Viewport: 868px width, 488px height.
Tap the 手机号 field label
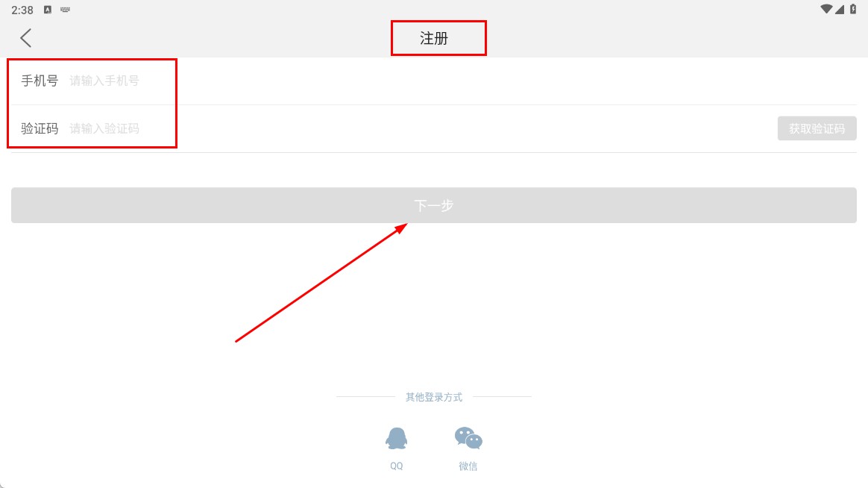click(40, 81)
